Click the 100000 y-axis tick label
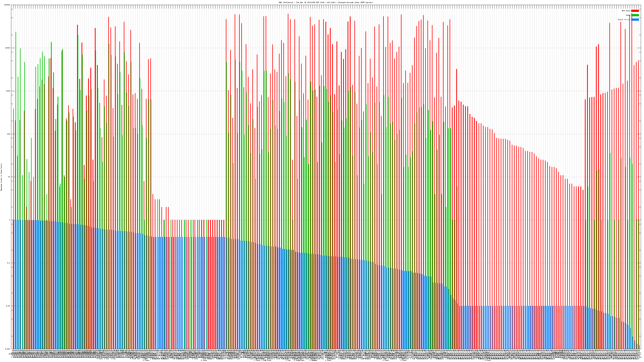Image resolution: width=644 pixels, height=362 pixels. point(7,5)
